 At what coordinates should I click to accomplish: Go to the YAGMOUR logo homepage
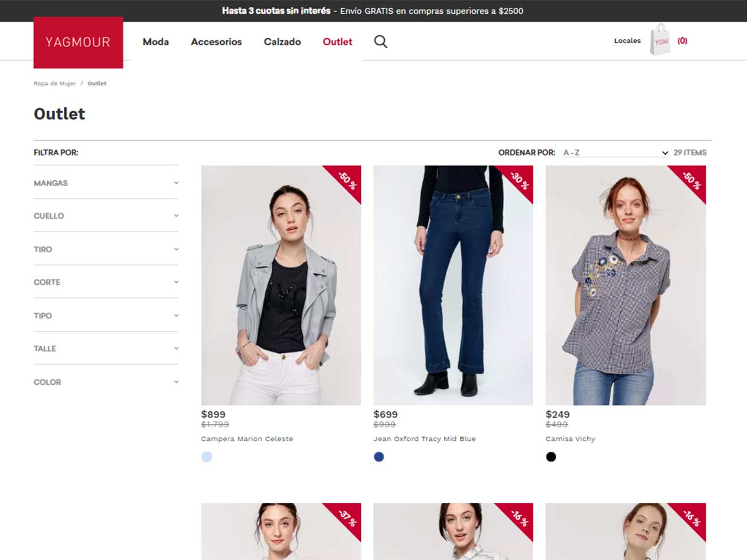78,43
